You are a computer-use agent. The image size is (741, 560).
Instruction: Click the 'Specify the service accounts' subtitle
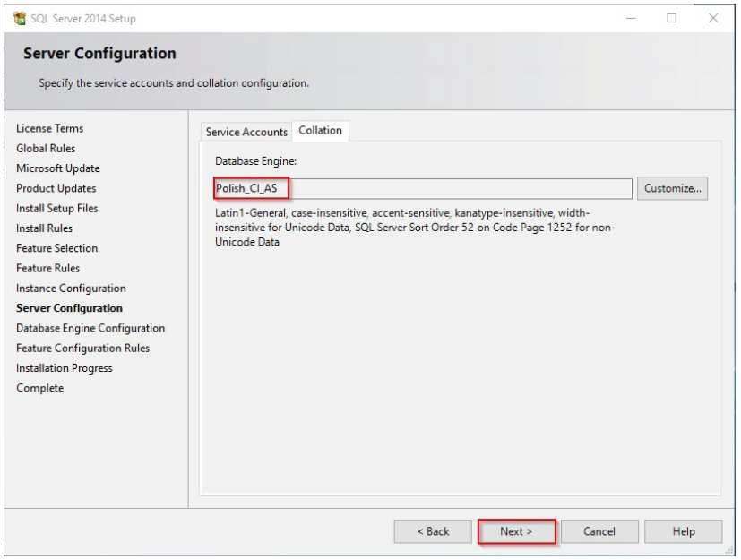tap(174, 83)
